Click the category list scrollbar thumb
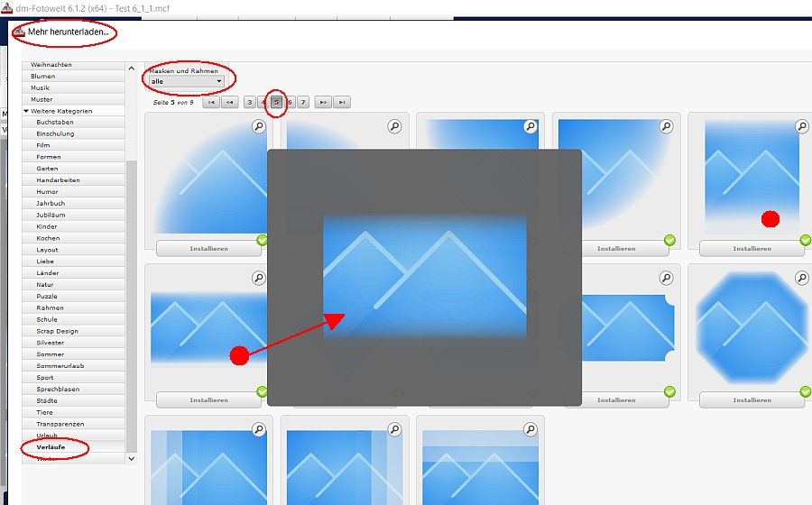Screen dimensions: 812x505 pyautogui.click(x=132, y=307)
